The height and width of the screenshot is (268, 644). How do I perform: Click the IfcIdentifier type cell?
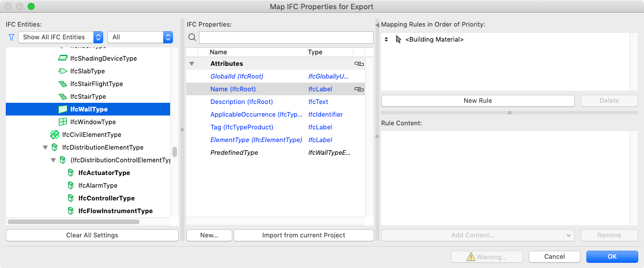(325, 115)
